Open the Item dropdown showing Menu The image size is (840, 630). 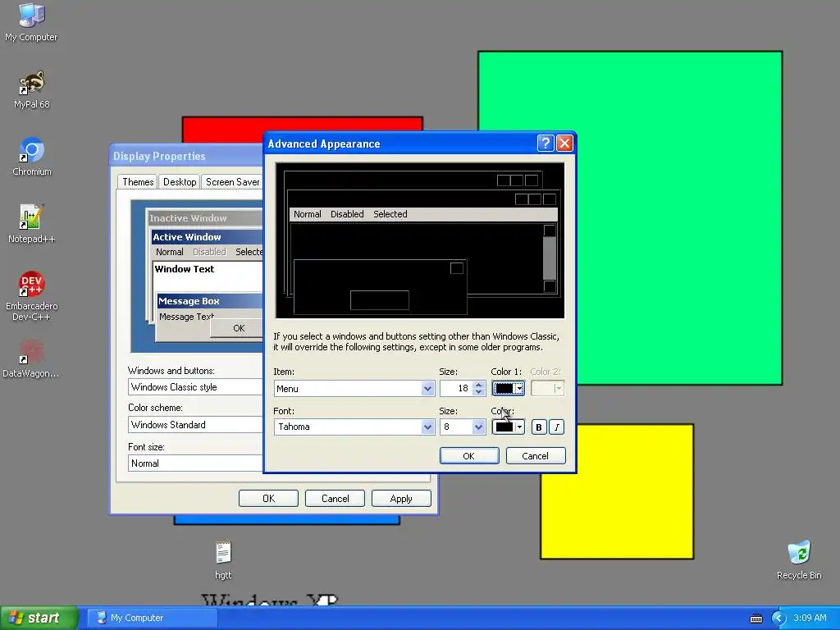(x=354, y=388)
